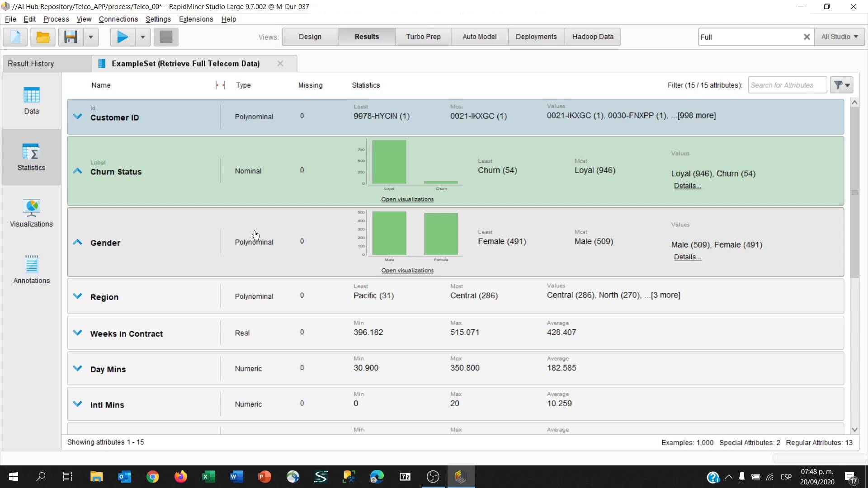This screenshot has width=868, height=488.
Task: Open the All Studio search scope dropdown
Action: [x=840, y=37]
